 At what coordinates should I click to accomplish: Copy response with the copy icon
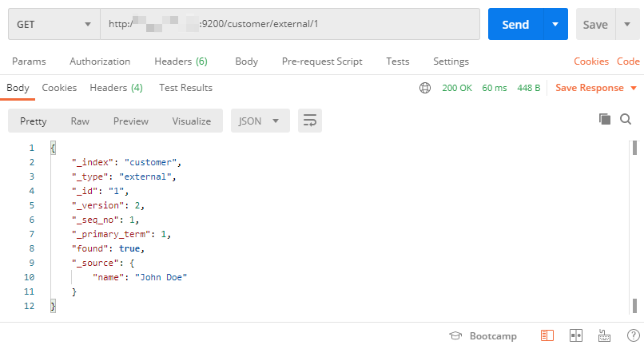605,119
